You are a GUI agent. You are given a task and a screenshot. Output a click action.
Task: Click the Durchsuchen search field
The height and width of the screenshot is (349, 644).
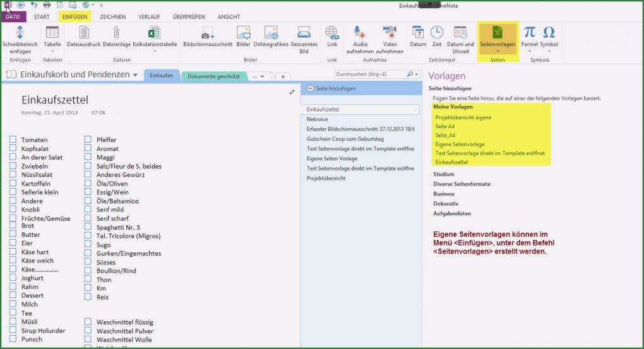369,74
